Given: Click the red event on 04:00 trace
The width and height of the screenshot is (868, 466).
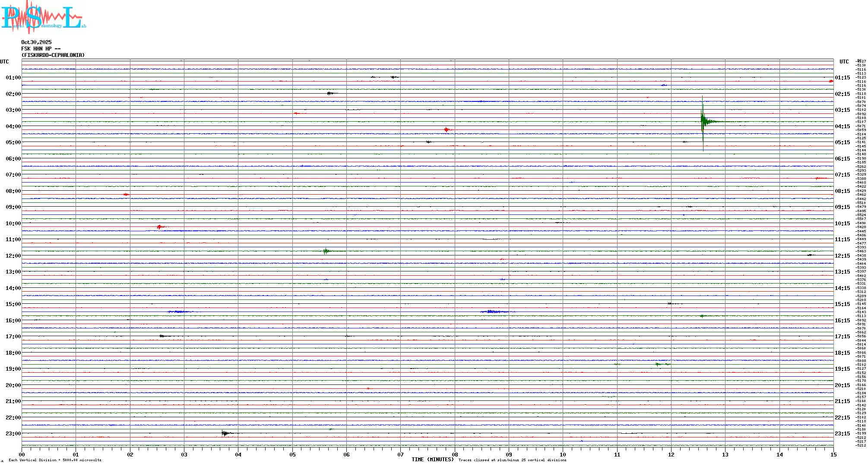Looking at the screenshot, I should (x=447, y=129).
